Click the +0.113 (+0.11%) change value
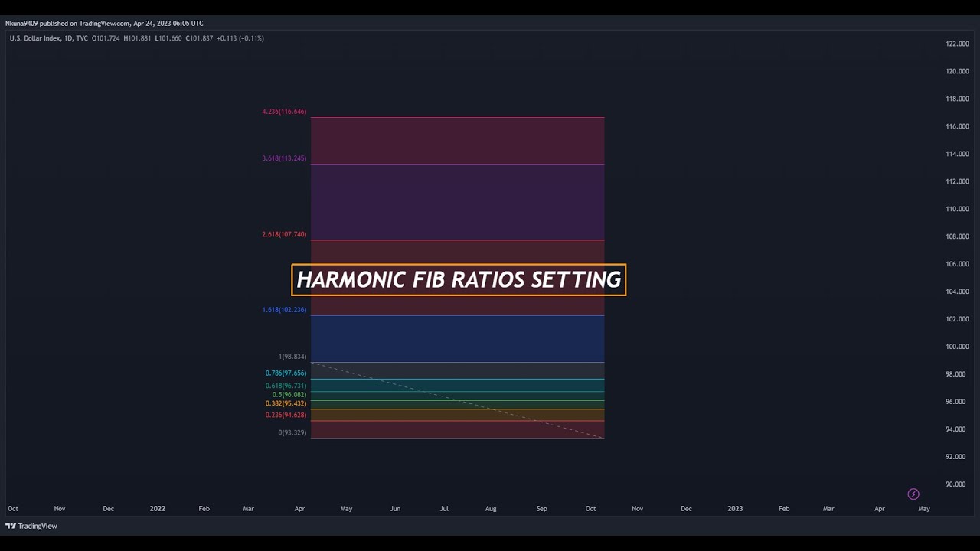 click(x=240, y=38)
